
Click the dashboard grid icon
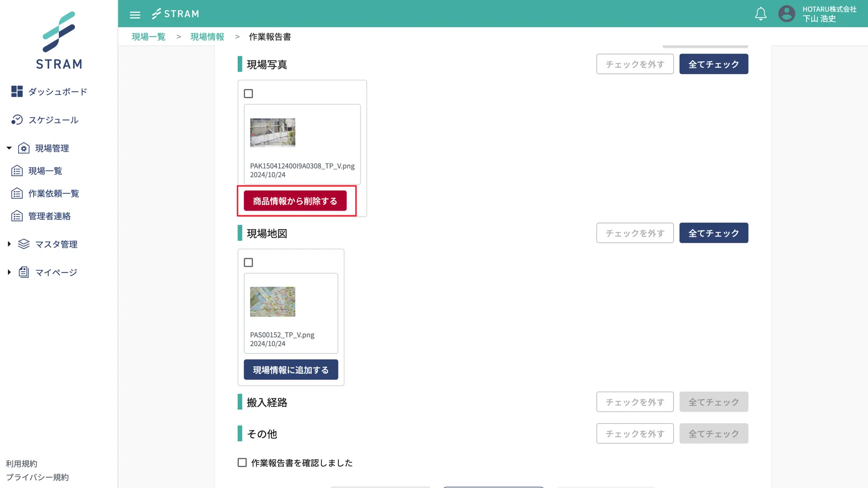click(x=17, y=92)
